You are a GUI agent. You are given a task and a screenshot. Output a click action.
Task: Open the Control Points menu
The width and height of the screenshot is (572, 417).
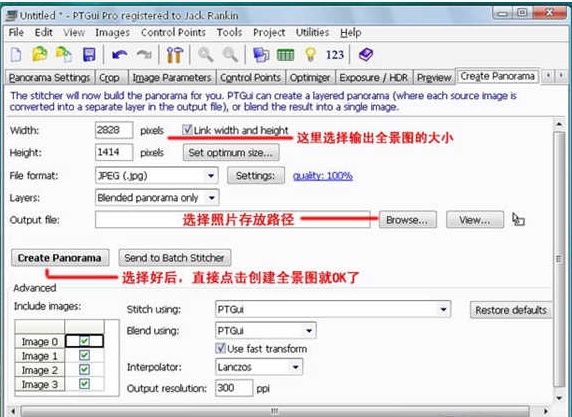[173, 32]
